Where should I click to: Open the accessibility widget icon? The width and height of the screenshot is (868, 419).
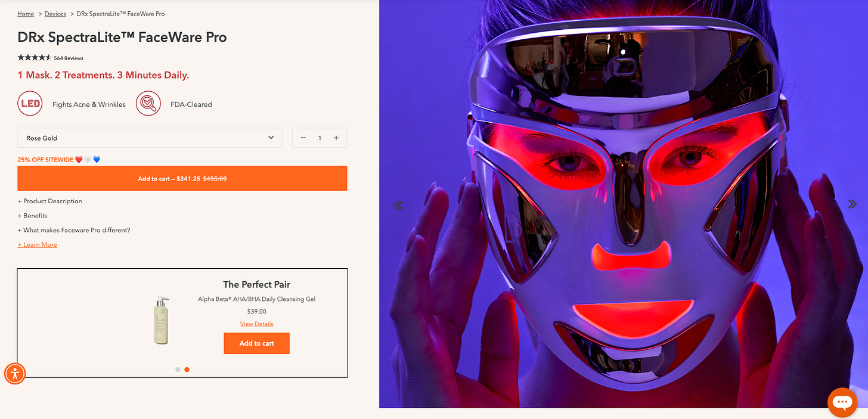15,374
